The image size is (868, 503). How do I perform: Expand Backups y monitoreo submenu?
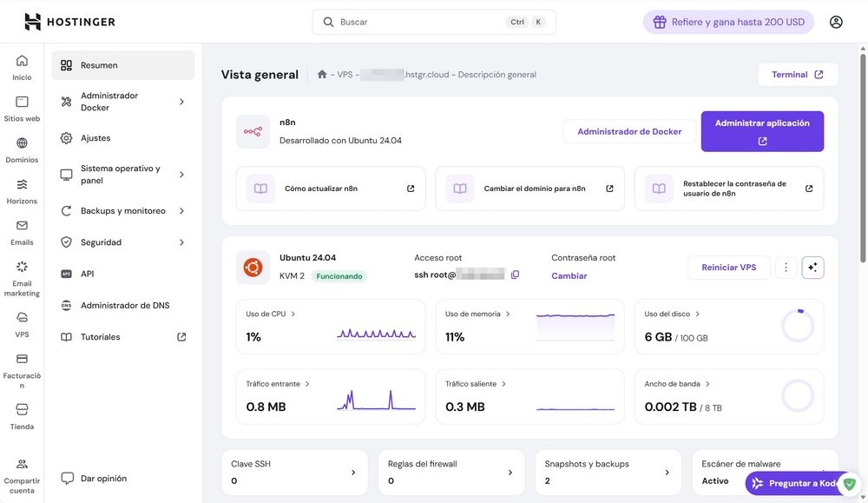click(x=181, y=211)
